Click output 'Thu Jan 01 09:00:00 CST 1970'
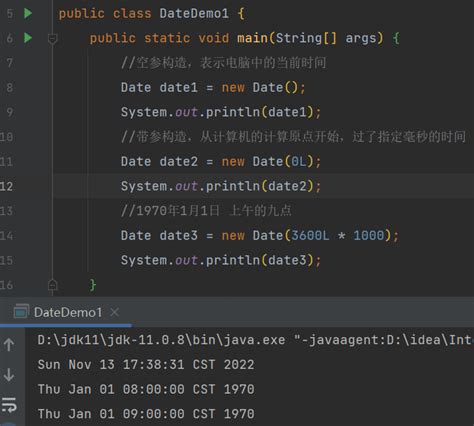This screenshot has height=426, width=474. click(x=146, y=414)
